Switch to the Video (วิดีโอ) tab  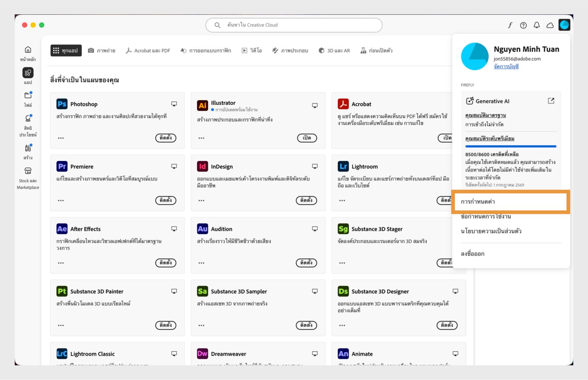(x=252, y=51)
